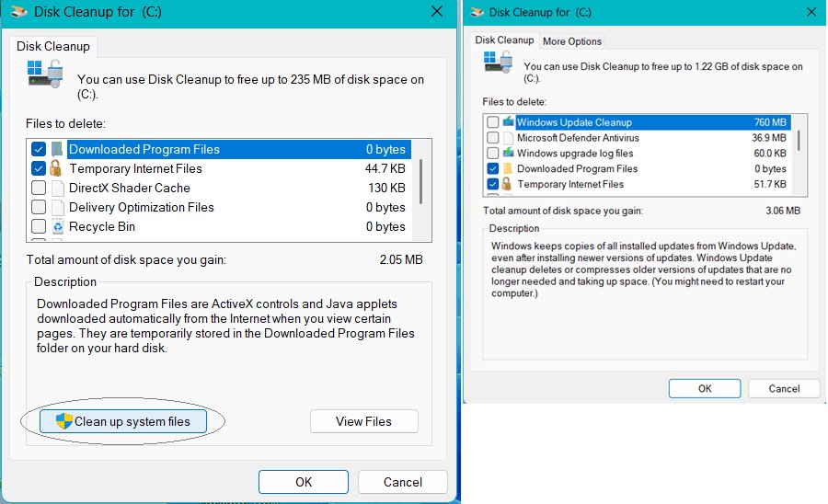Click the 2.05 MB total gain value
This screenshot has width=828, height=504.
[x=401, y=259]
